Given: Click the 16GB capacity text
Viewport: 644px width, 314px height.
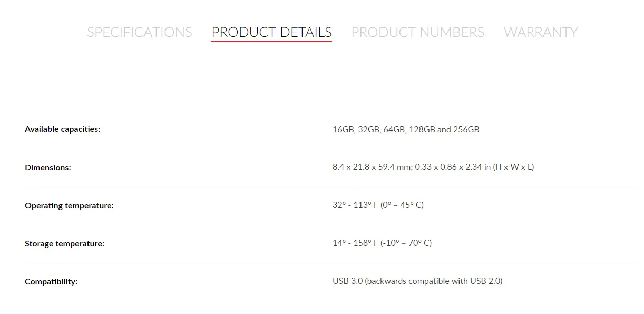Looking at the screenshot, I should (343, 129).
